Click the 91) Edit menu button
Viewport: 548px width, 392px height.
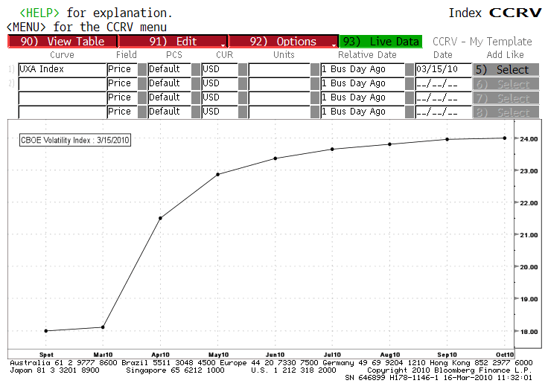tap(173, 42)
